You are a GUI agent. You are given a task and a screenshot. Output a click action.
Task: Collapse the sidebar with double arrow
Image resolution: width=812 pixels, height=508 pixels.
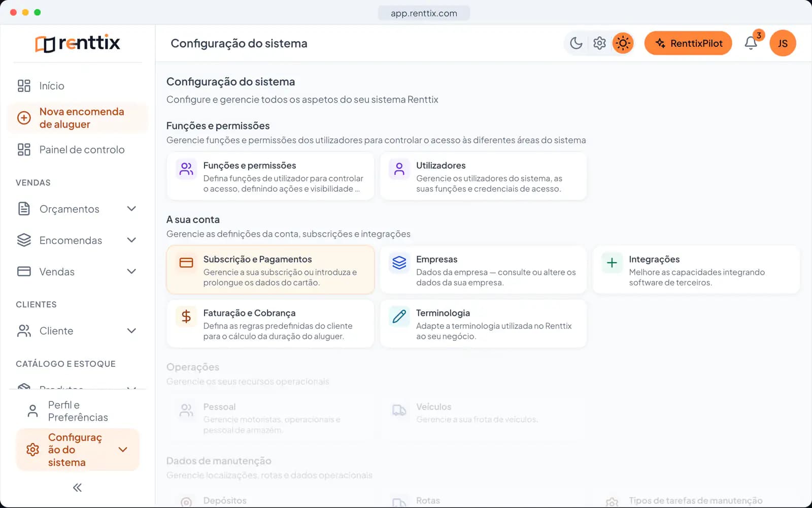point(78,488)
